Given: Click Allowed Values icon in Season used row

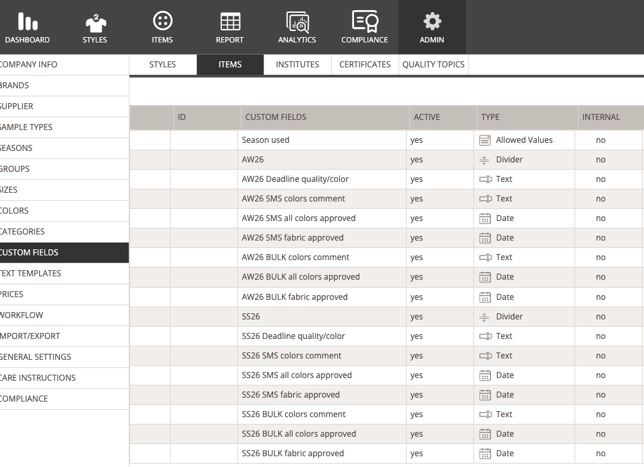Looking at the screenshot, I should coord(485,140).
